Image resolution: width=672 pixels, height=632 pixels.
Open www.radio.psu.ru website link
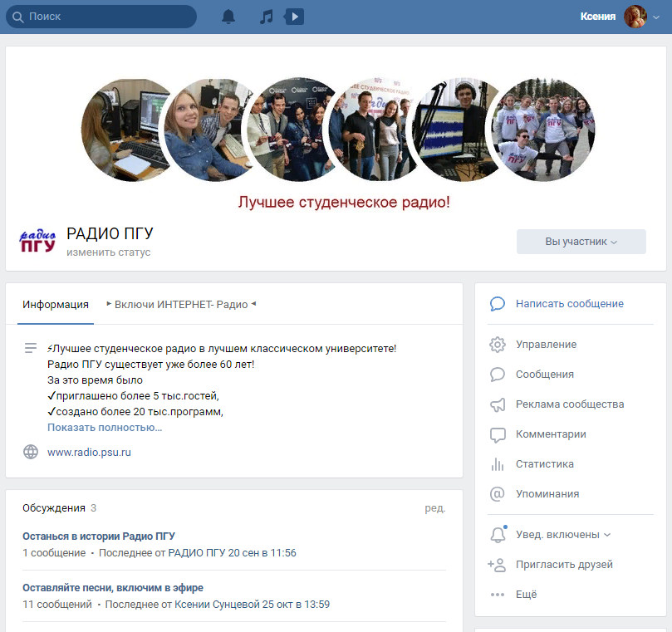click(x=89, y=452)
